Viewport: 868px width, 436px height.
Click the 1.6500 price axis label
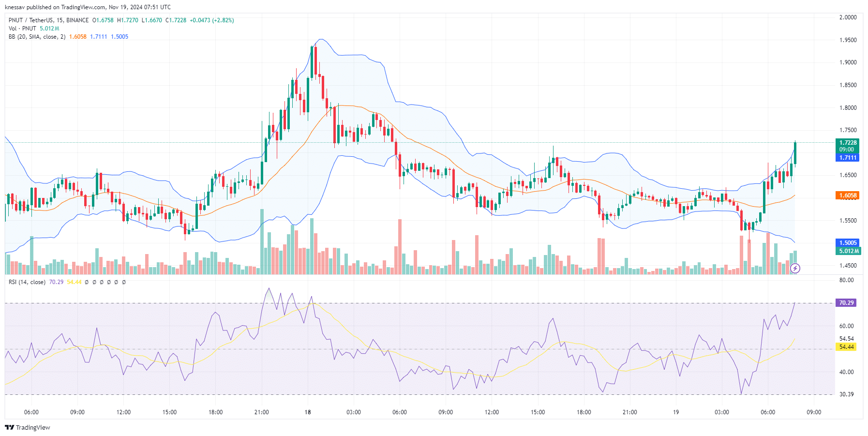point(848,175)
